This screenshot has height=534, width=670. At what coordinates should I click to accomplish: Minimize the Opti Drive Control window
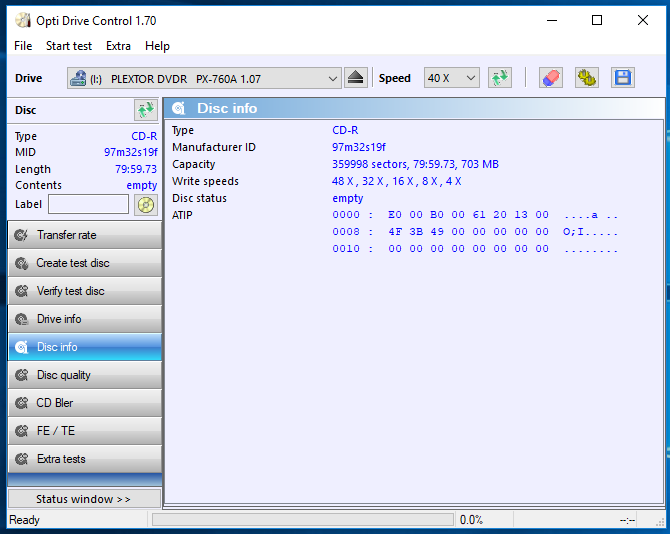552,20
